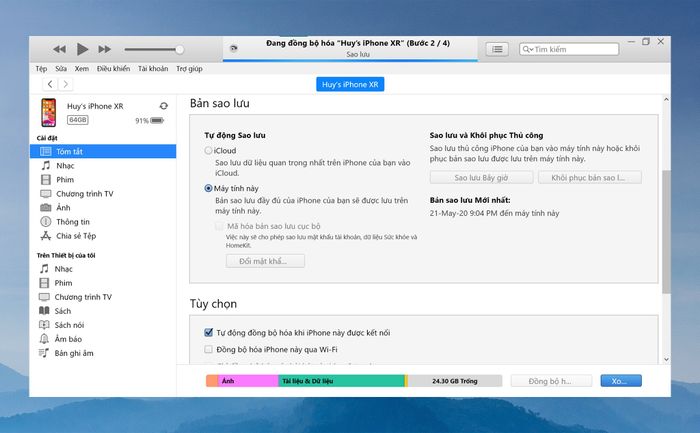
Task: Click the scrollbar up arrow
Action: tap(666, 100)
